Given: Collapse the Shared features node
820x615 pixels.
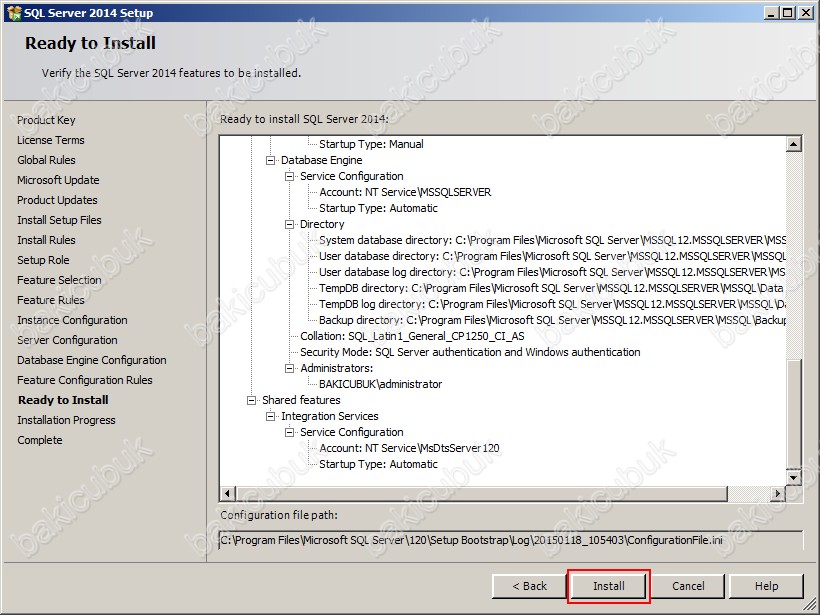Looking at the screenshot, I should 251,400.
